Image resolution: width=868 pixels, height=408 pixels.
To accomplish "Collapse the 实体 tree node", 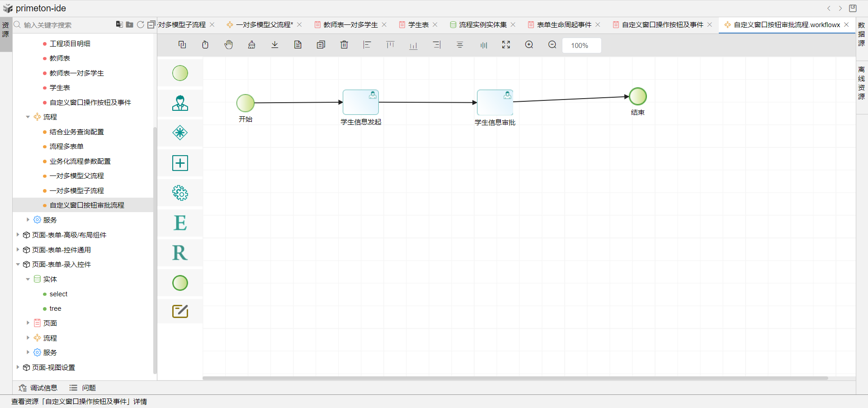I will coord(28,279).
